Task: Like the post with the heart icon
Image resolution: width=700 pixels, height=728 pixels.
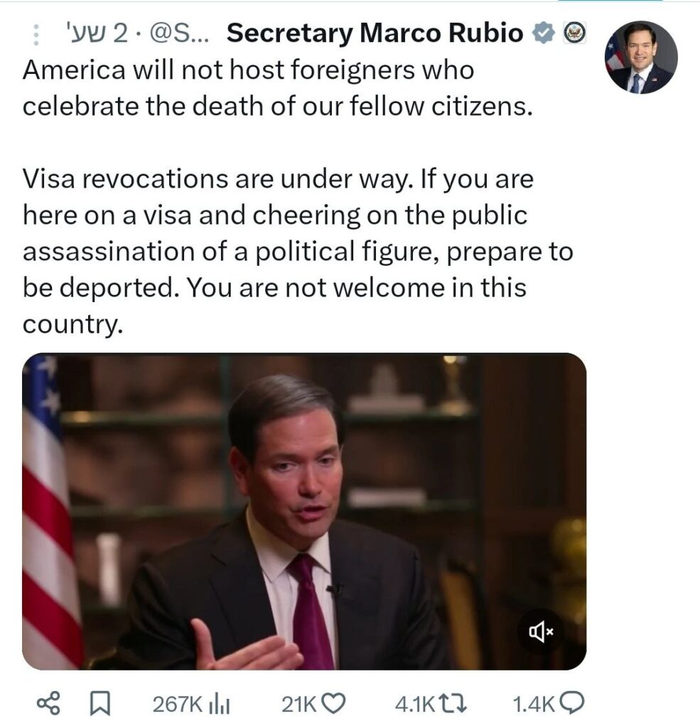Action: click(333, 704)
